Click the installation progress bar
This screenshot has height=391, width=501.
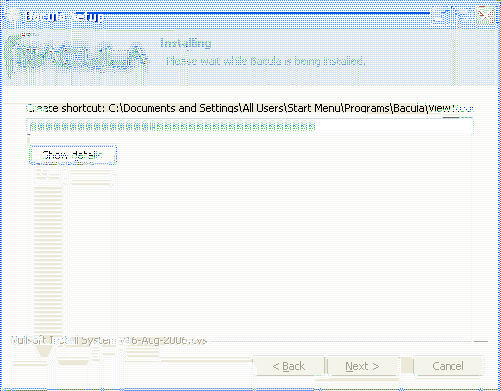pyautogui.click(x=250, y=127)
